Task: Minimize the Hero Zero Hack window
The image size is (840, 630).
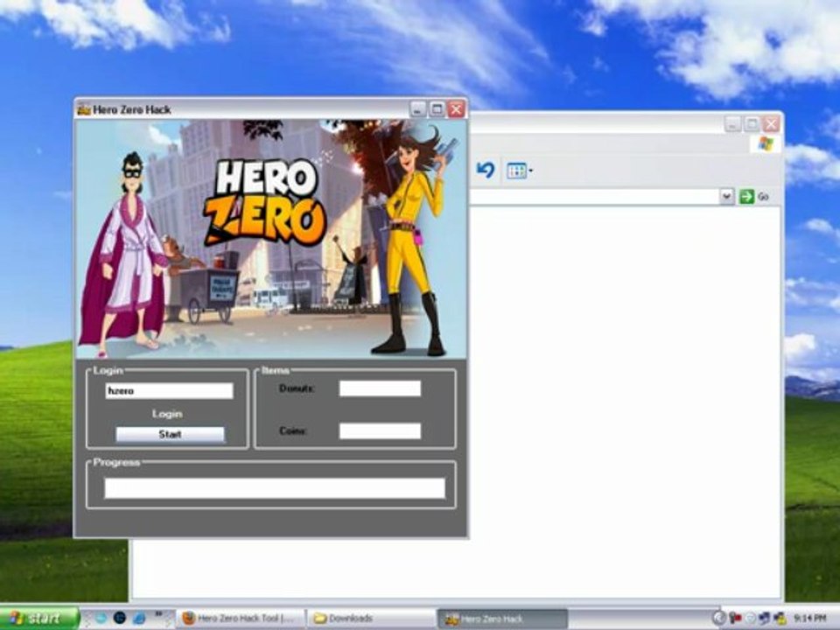Action: [x=418, y=109]
